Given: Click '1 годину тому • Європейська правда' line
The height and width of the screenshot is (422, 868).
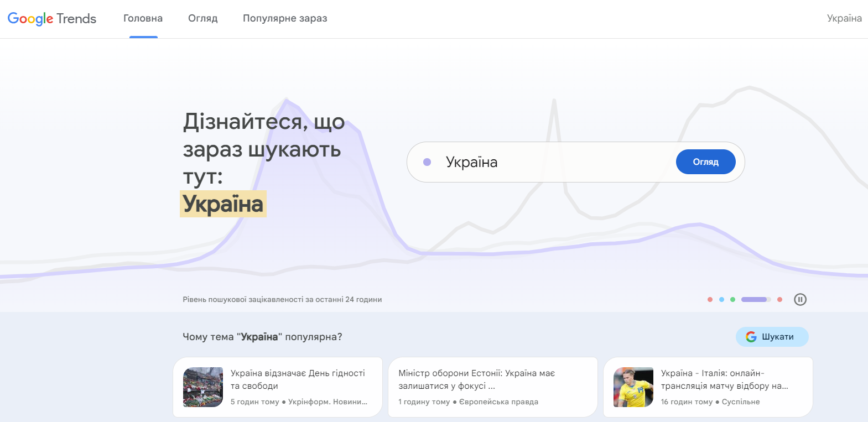Looking at the screenshot, I should click(x=468, y=402).
